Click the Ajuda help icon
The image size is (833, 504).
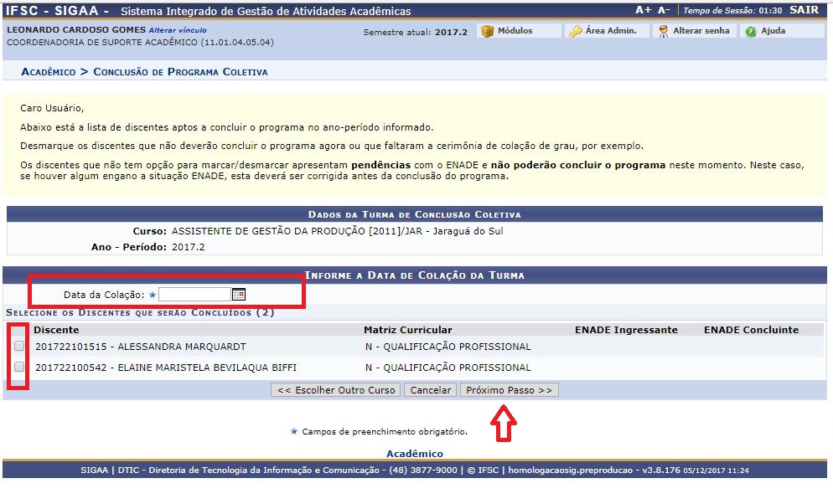[x=751, y=31]
